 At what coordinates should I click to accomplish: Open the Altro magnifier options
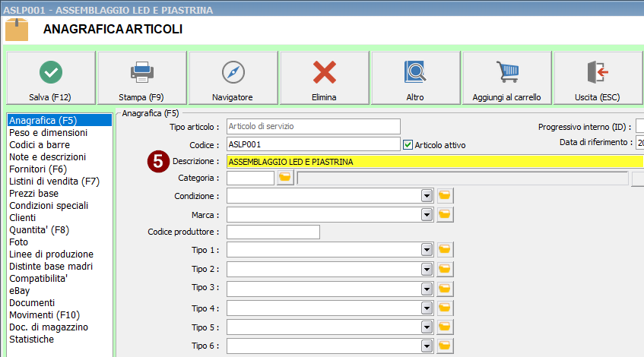(415, 78)
